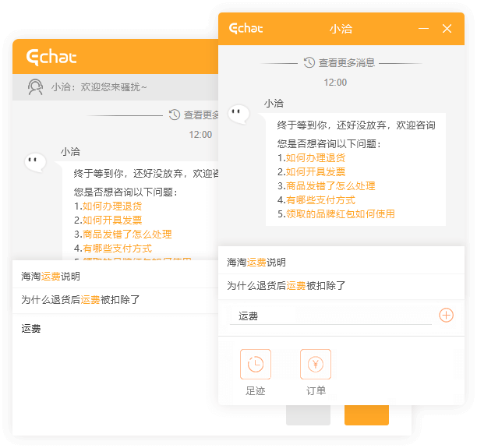Click 领取的品牌红包如何使用 link
477x448 pixels.
(340, 214)
